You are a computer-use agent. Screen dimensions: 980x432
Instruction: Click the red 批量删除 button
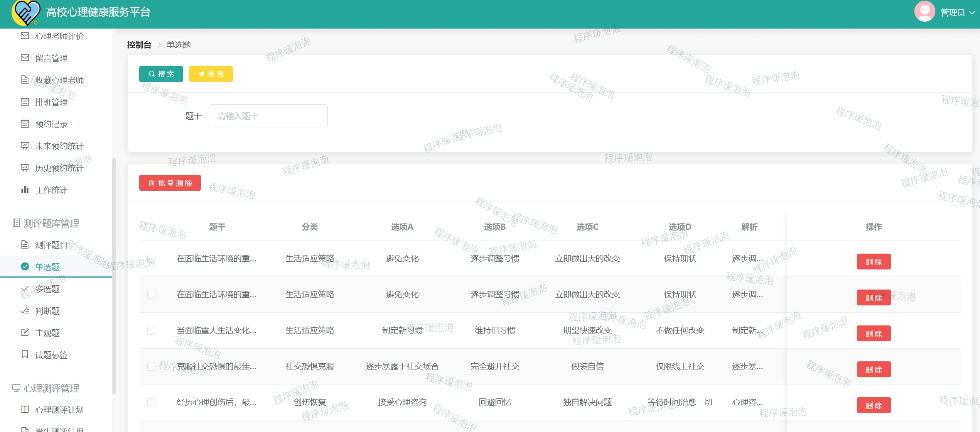[x=170, y=183]
